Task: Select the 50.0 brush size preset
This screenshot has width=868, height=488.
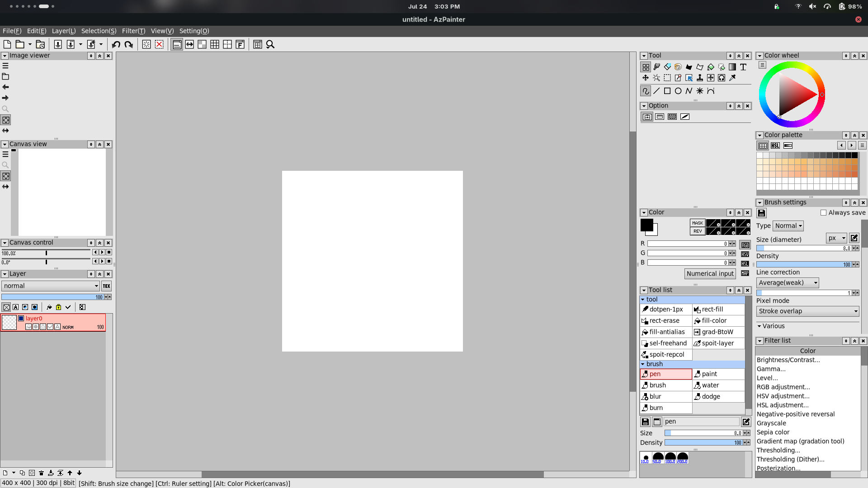Action: 658,458
